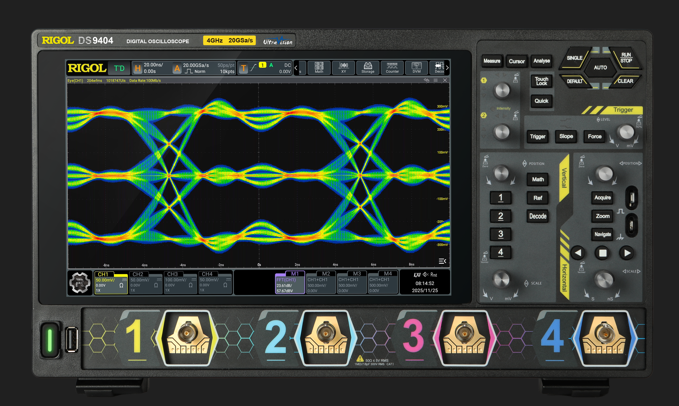Tap the trigger T badge

pos(243,68)
